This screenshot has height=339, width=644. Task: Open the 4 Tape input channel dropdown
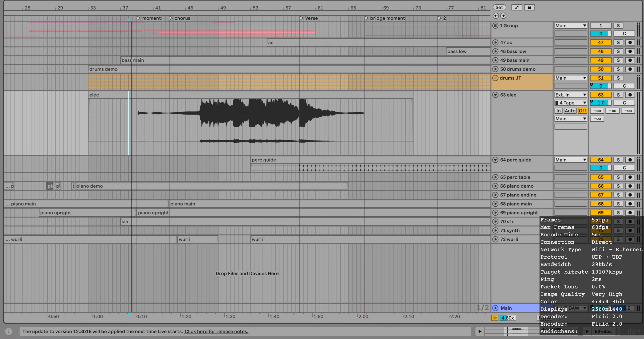[x=570, y=103]
